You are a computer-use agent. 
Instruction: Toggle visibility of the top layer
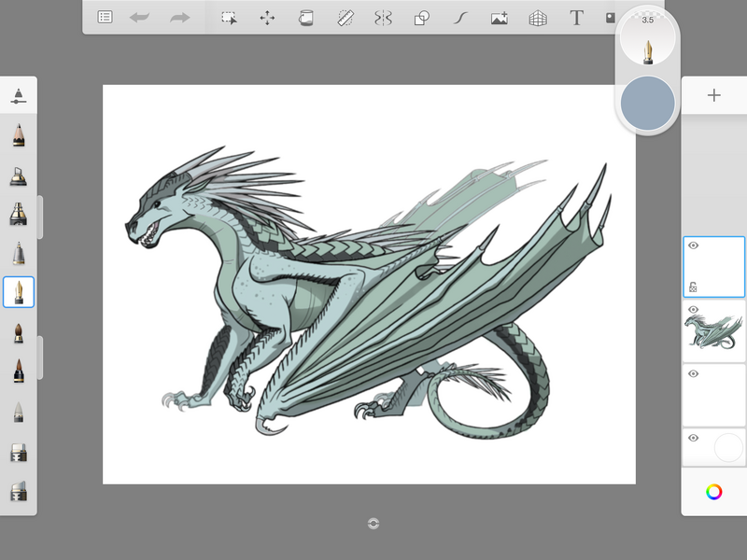coord(693,245)
